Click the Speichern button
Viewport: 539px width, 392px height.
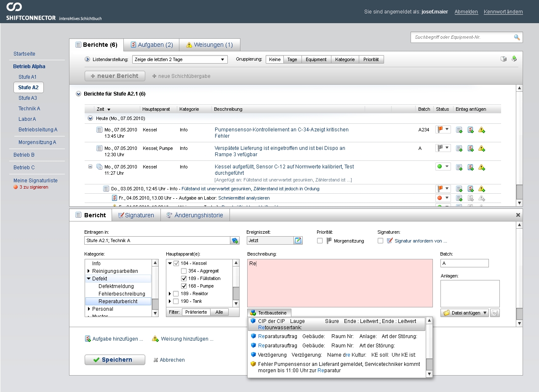pos(115,360)
